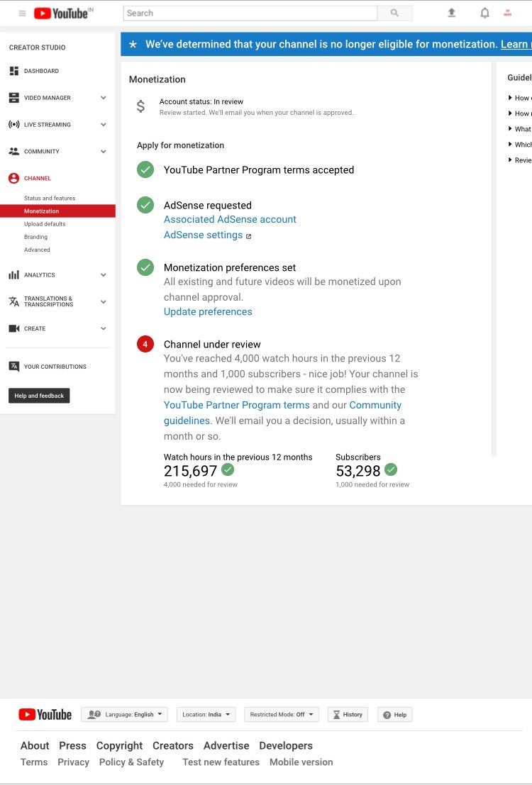Click the star icon in blue banner

[133, 44]
